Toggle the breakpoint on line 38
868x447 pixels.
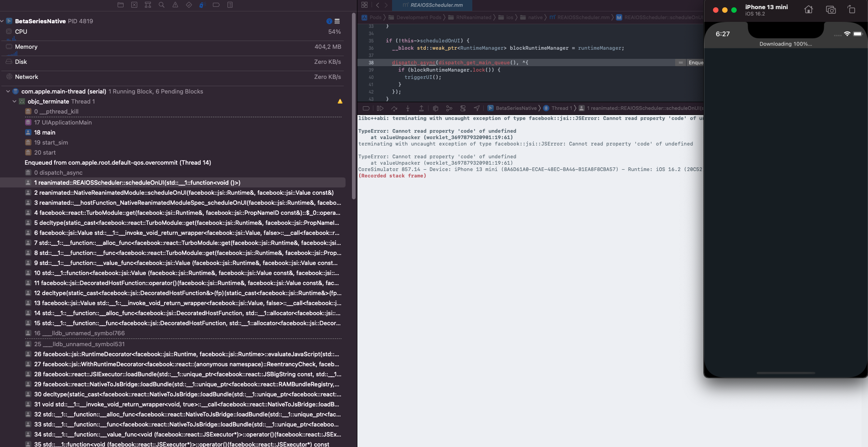pos(371,62)
